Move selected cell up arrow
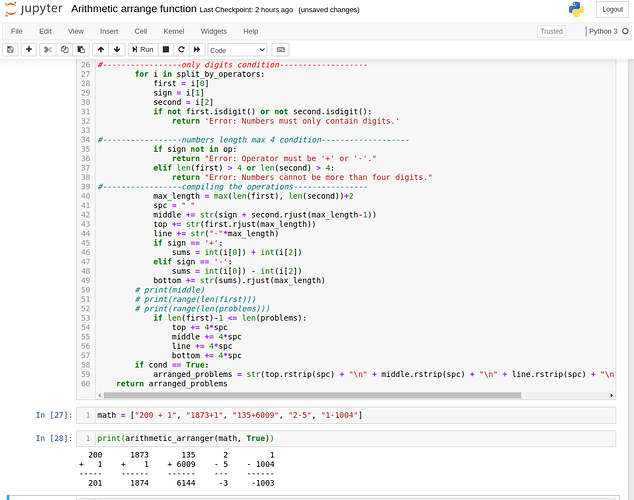 [100, 49]
